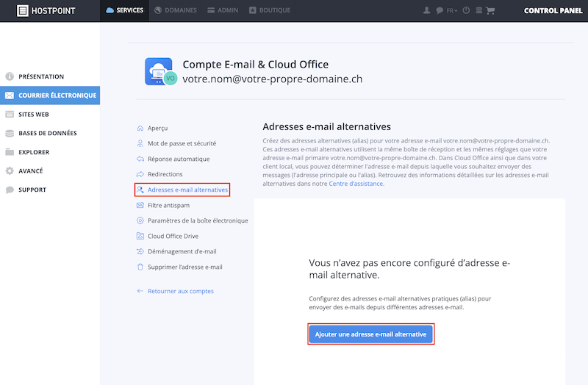
Task: Open the Boutique tab
Action: point(270,10)
